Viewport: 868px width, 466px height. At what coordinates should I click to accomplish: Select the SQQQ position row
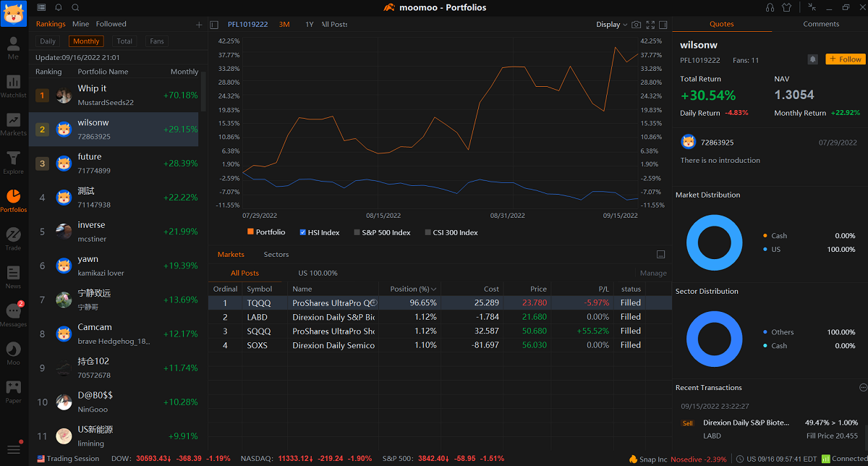click(440, 331)
